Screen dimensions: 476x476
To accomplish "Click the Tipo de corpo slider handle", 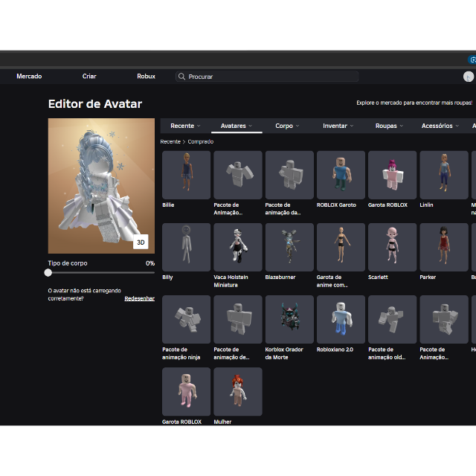I will (48, 273).
